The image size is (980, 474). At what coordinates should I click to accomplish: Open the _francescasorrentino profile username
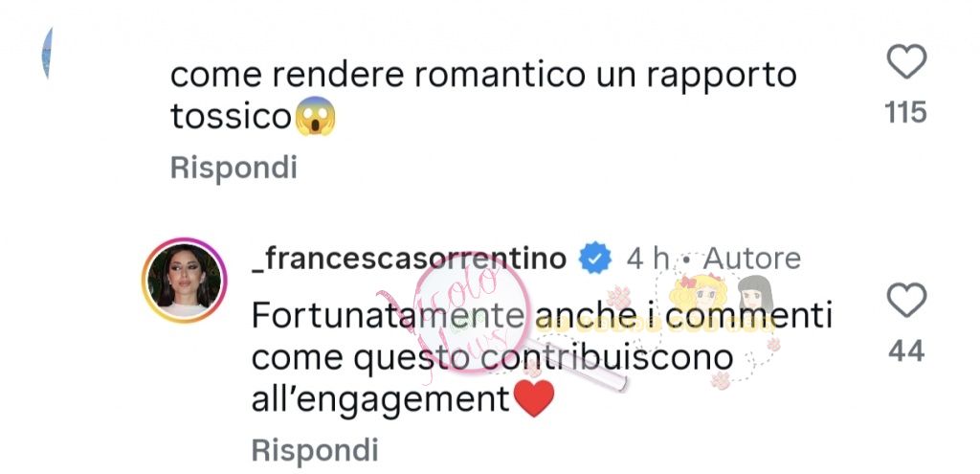[x=409, y=259]
